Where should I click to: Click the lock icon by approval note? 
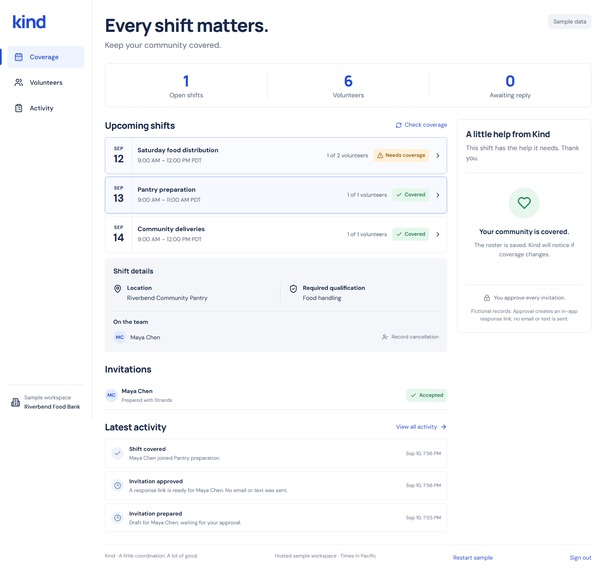coord(487,298)
